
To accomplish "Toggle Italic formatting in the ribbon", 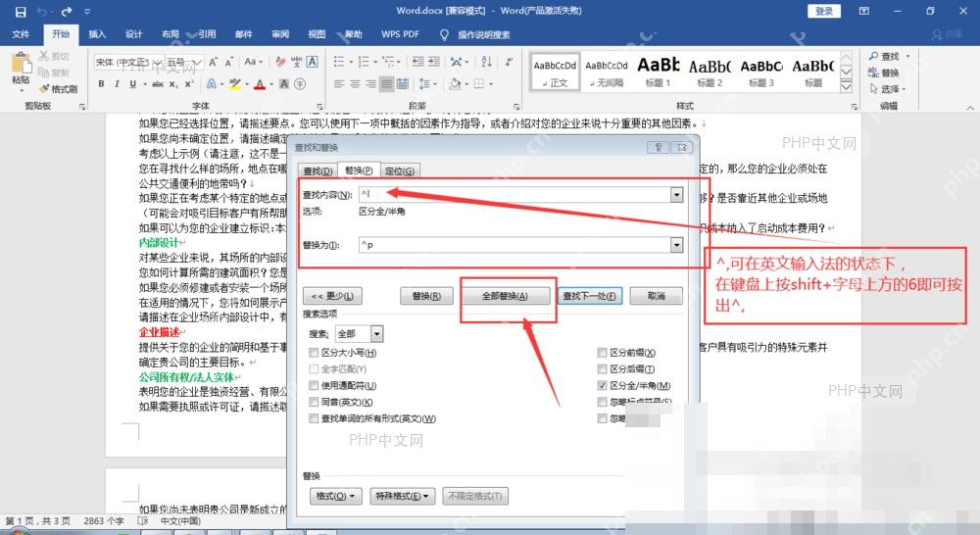I will [x=117, y=83].
